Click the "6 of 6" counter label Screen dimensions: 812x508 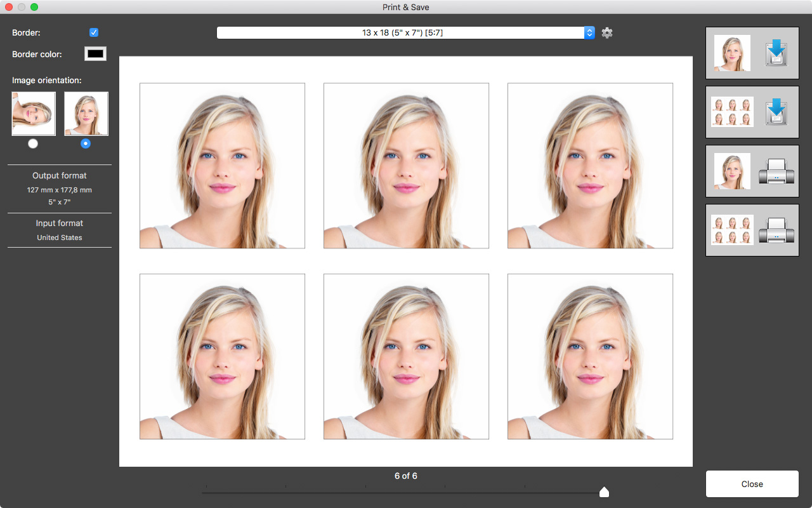[x=406, y=476]
